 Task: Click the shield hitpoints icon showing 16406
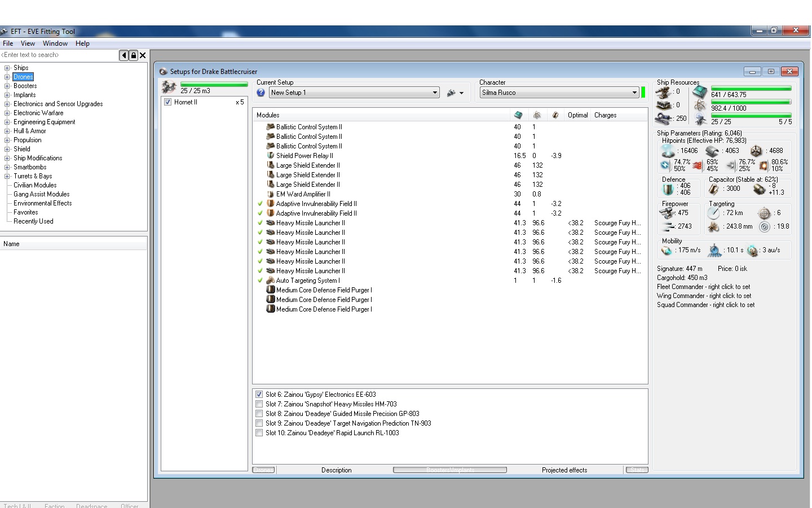[x=668, y=151]
